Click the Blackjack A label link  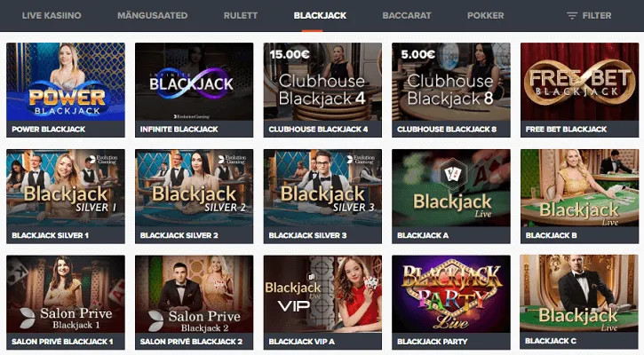pos(423,235)
